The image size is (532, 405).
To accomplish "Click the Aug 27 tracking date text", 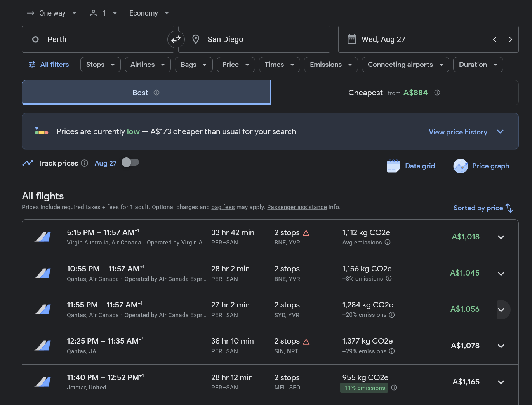I will pyautogui.click(x=106, y=163).
